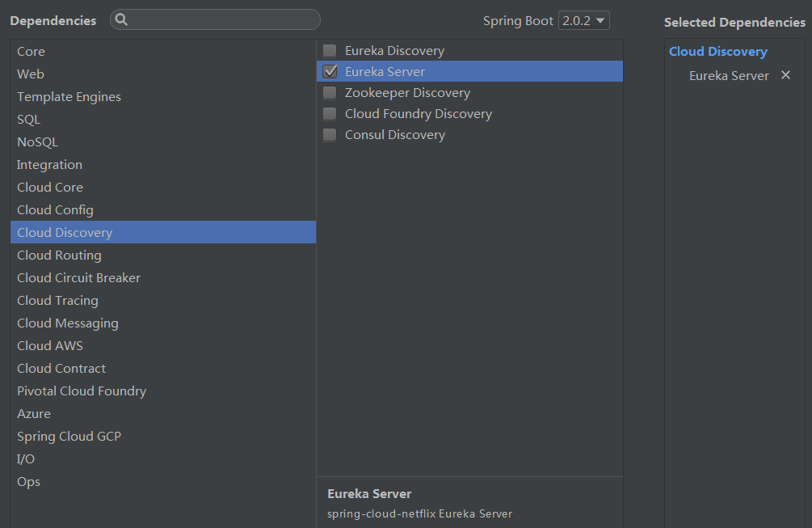Focus the dependencies search field

click(215, 19)
